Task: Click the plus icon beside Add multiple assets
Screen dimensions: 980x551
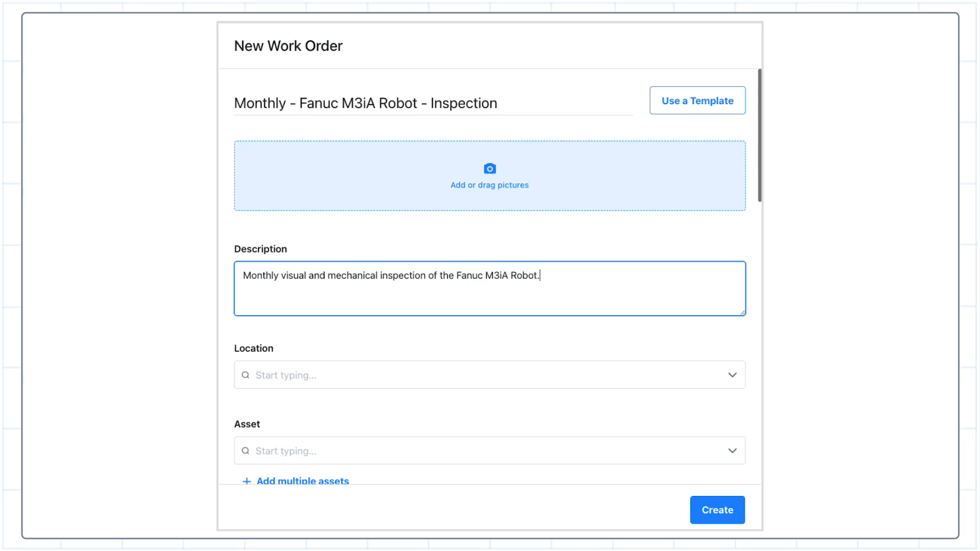Action: 247,481
